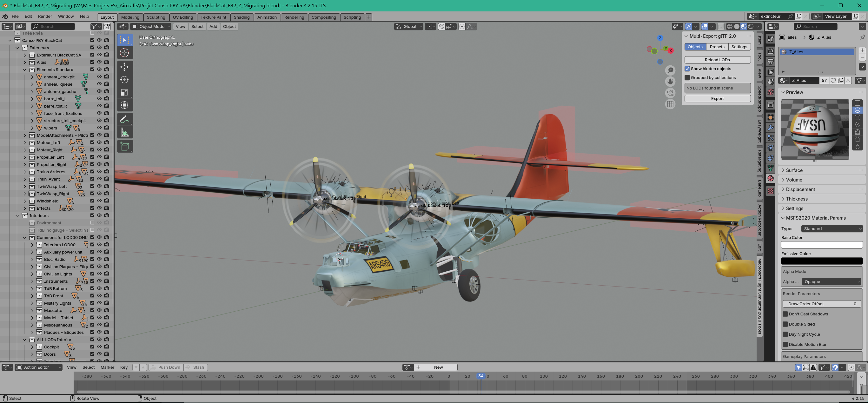Screen dimensions: 868x403
Task: Hide the Windshield collection via eye icon
Action: [x=99, y=201]
